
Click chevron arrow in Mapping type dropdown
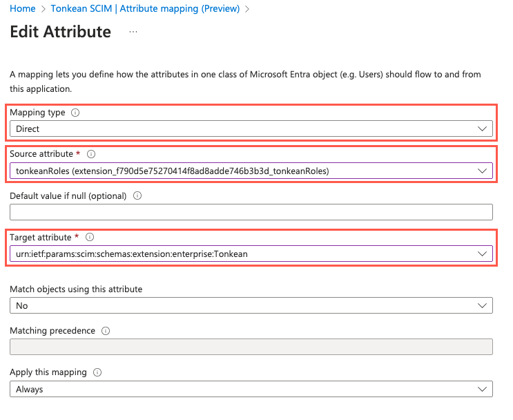pos(482,129)
